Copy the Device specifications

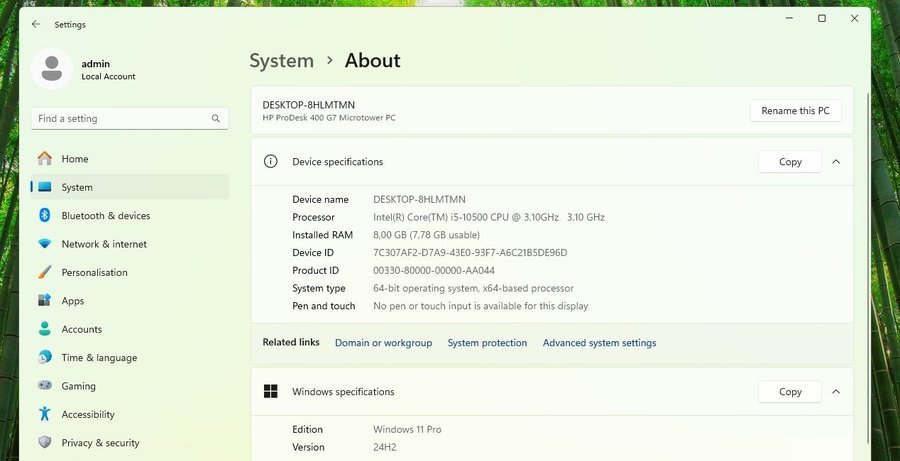789,162
